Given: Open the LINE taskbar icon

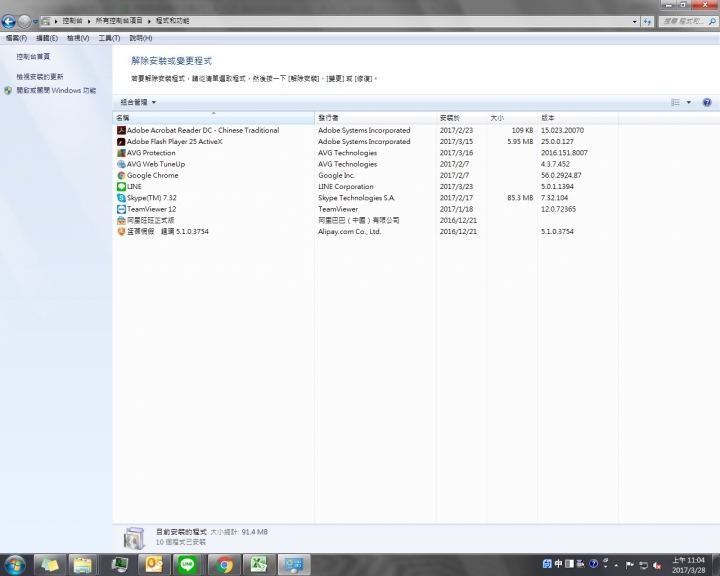Looking at the screenshot, I should coord(187,565).
